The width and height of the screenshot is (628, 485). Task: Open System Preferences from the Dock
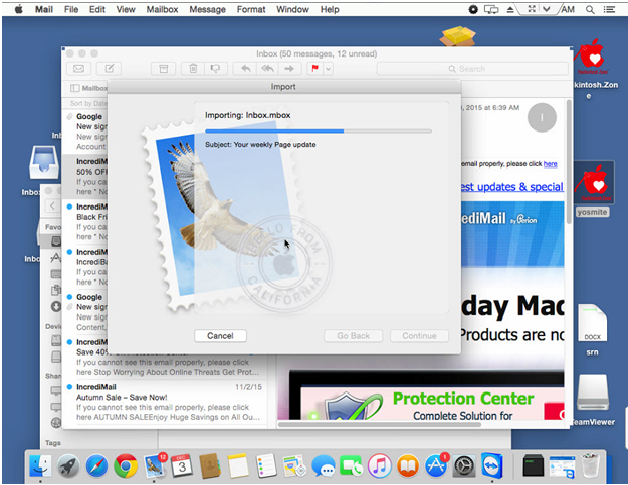coord(464,466)
